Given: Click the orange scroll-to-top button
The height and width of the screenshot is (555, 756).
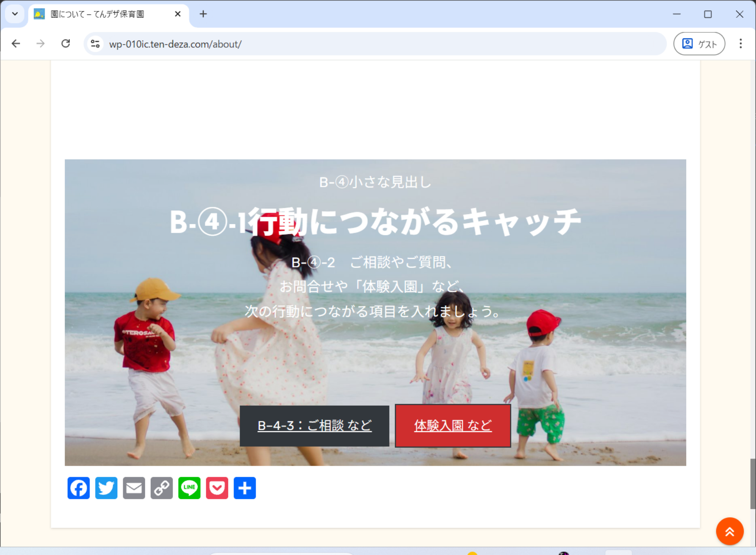Looking at the screenshot, I should 729,531.
